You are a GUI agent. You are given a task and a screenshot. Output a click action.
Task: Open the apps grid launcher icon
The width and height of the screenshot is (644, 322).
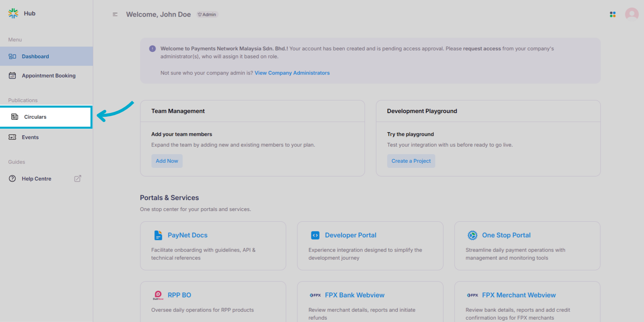pos(612,14)
